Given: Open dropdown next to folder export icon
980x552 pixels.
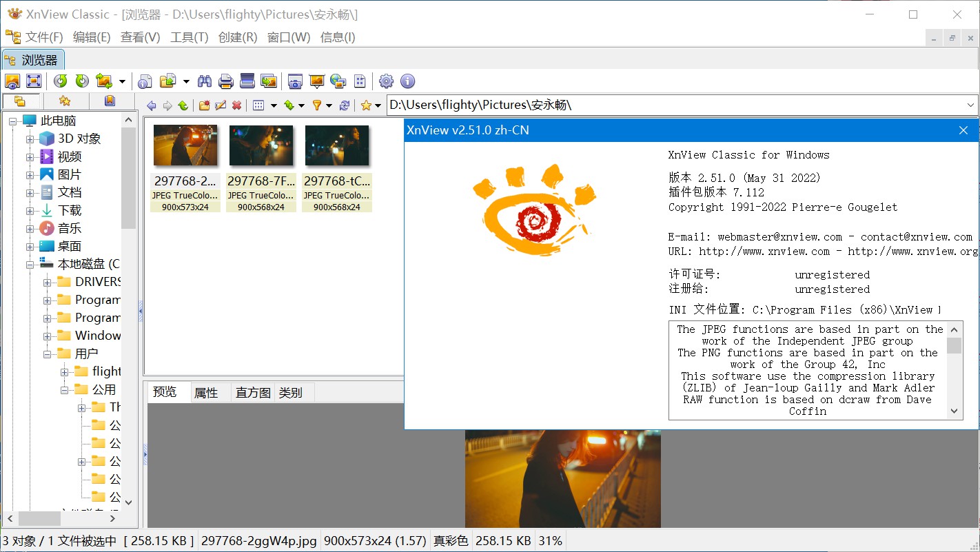Looking at the screenshot, I should pyautogui.click(x=186, y=82).
